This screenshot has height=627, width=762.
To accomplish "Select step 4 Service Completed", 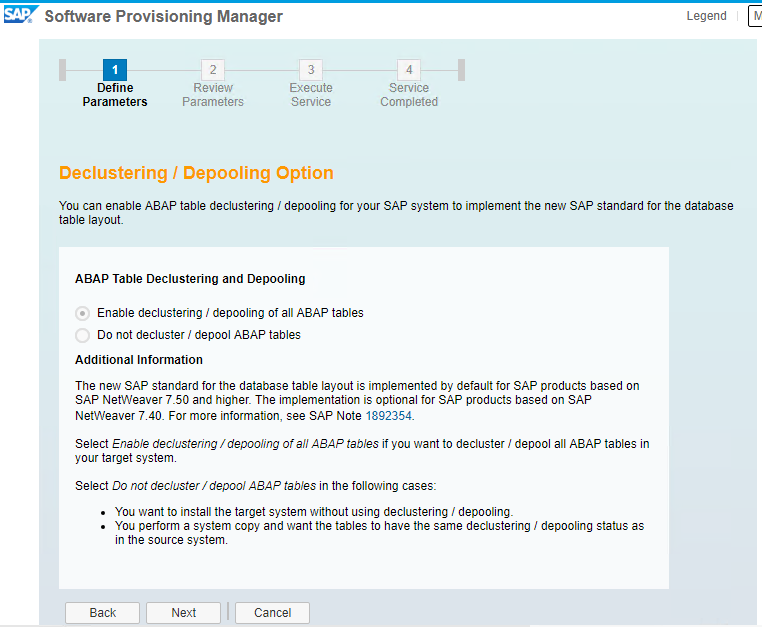I will [x=409, y=70].
